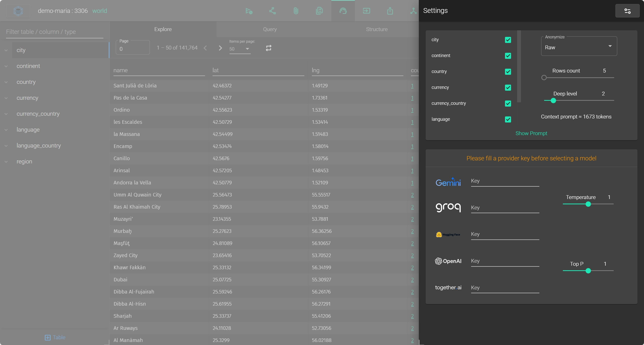644x345 pixels.
Task: Switch to the Structure tab
Action: pyautogui.click(x=376, y=29)
